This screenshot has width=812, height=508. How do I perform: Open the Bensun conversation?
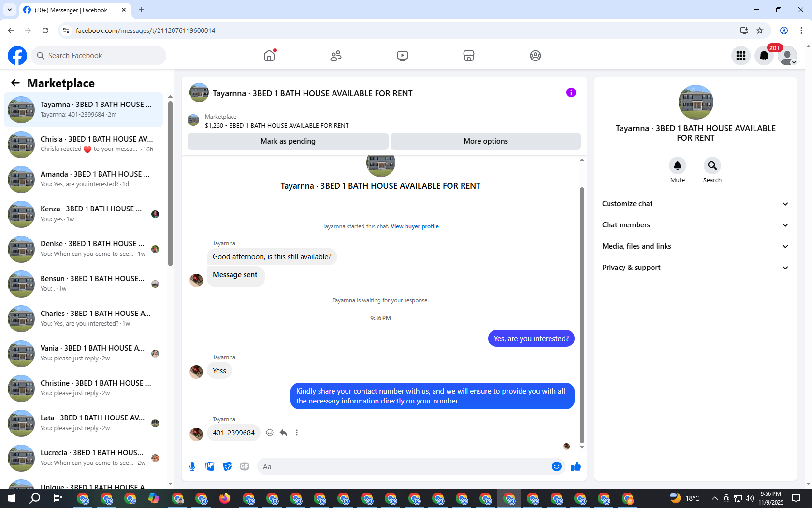pos(84,284)
